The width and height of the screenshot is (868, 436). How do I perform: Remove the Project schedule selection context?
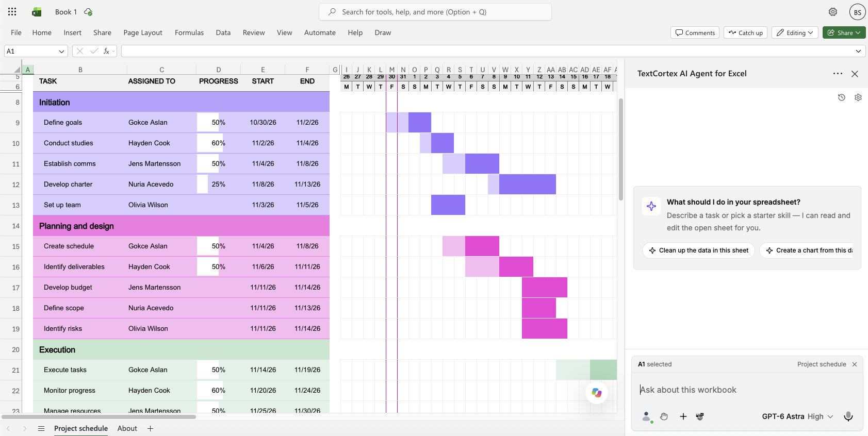click(x=855, y=364)
